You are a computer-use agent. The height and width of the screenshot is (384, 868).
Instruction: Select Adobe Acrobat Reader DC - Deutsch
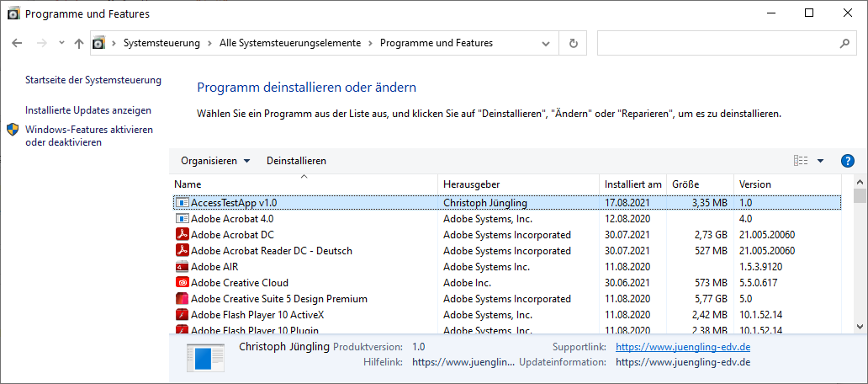click(507, 251)
